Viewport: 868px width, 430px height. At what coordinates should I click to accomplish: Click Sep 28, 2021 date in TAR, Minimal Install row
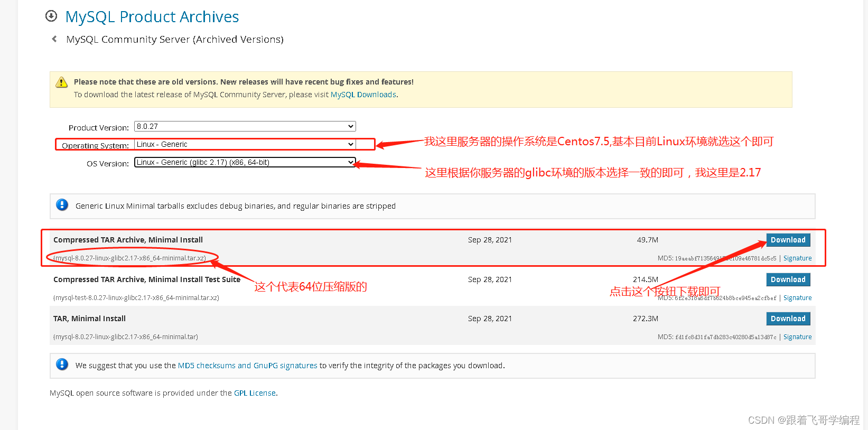490,319
